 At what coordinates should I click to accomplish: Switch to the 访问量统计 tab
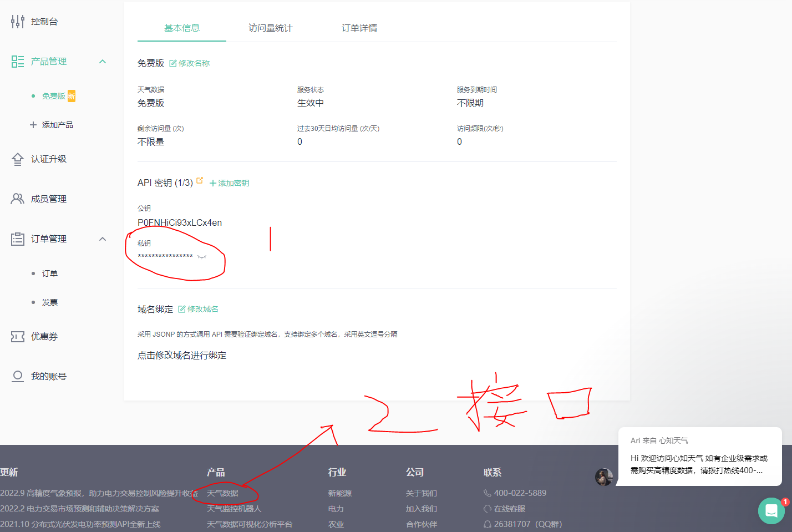pyautogui.click(x=270, y=28)
